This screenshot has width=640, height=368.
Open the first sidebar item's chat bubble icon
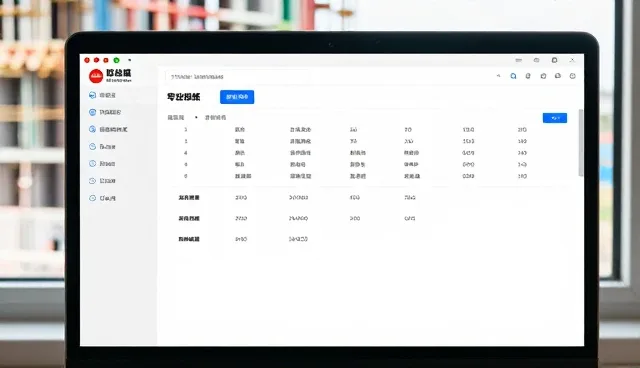(x=92, y=95)
